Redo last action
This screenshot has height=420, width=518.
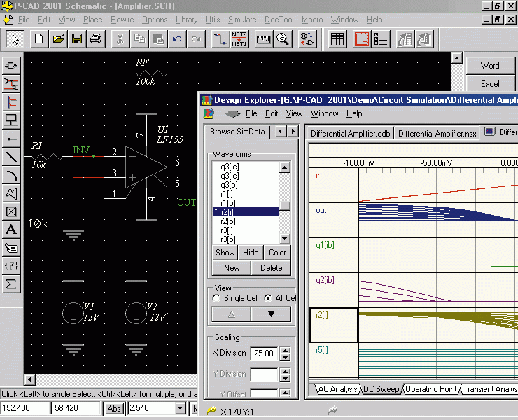[x=196, y=39]
